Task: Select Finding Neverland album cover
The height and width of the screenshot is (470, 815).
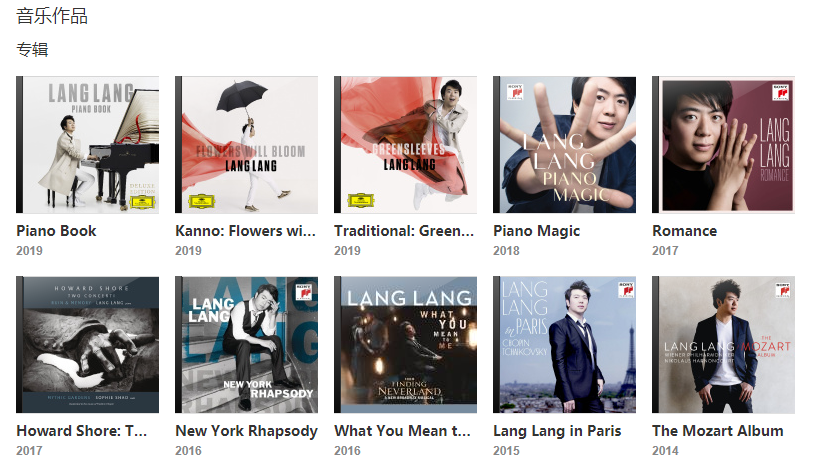Action: click(x=405, y=345)
